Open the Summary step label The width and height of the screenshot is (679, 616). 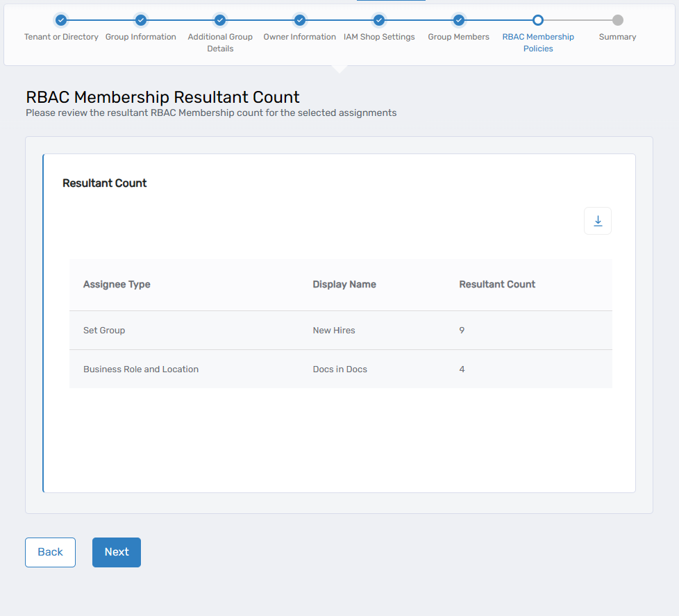point(617,37)
